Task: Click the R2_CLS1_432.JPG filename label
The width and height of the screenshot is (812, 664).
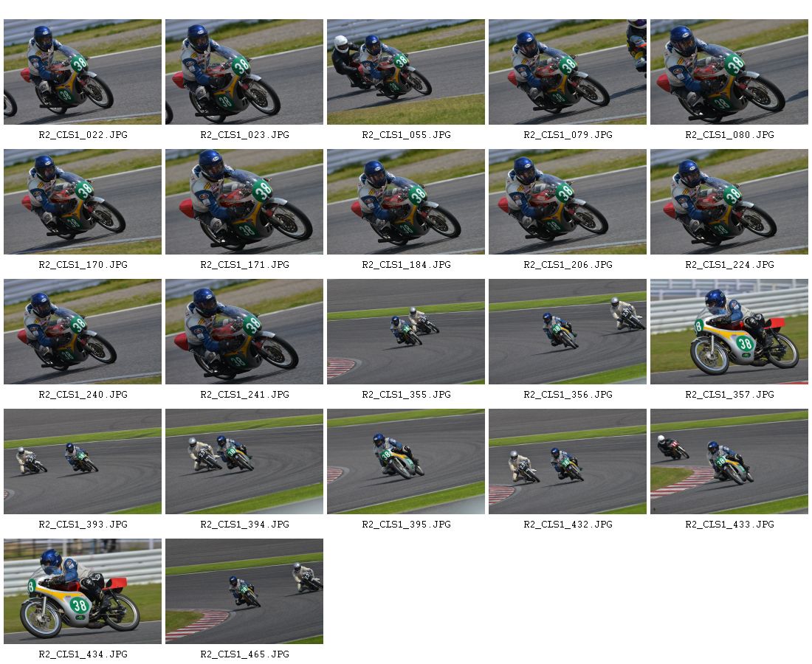Action: coord(568,525)
